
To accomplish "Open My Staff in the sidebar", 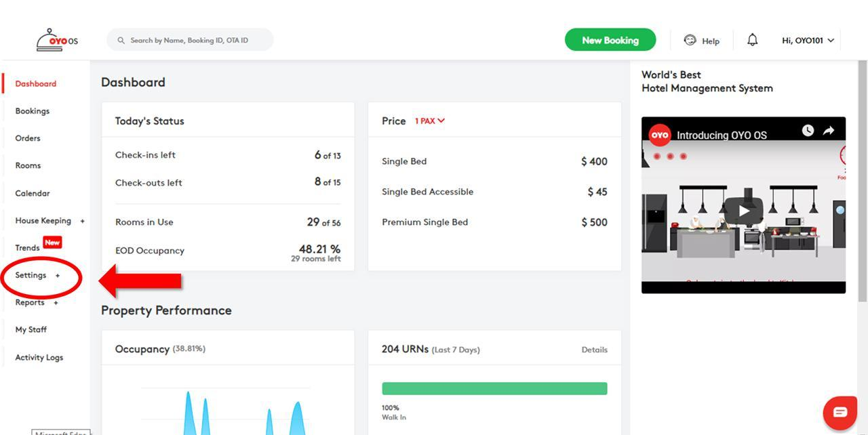I will [31, 329].
